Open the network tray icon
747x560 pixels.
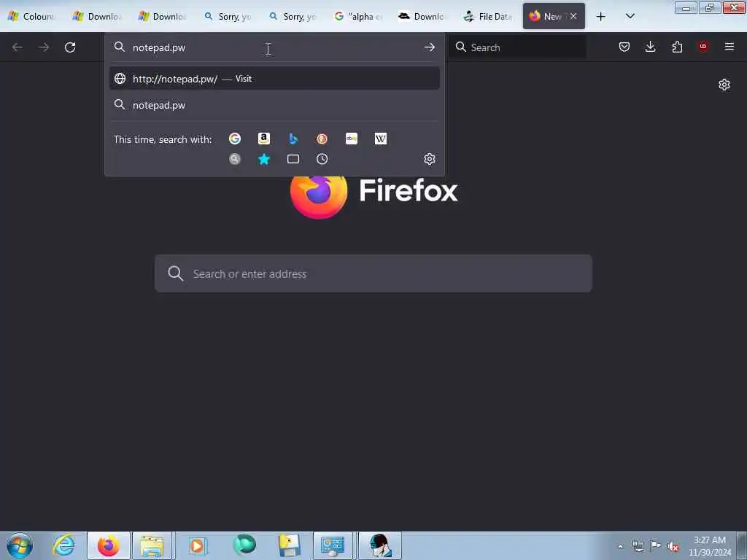coord(638,546)
